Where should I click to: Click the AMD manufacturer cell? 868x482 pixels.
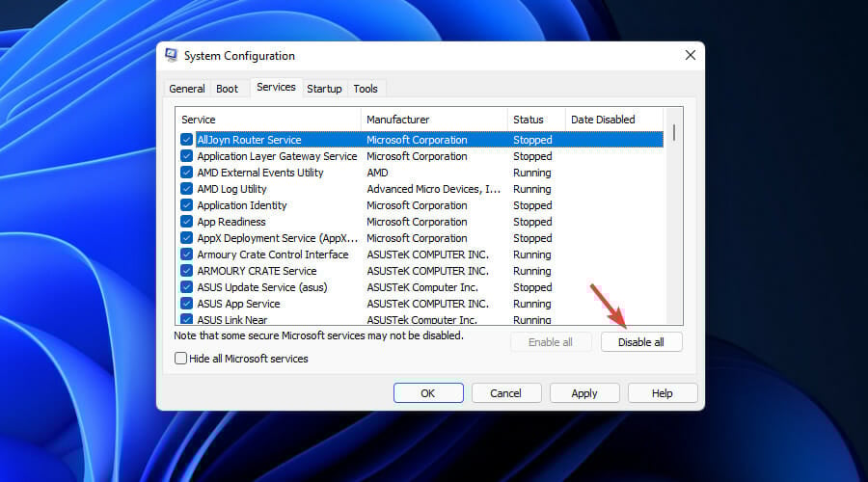tap(377, 173)
